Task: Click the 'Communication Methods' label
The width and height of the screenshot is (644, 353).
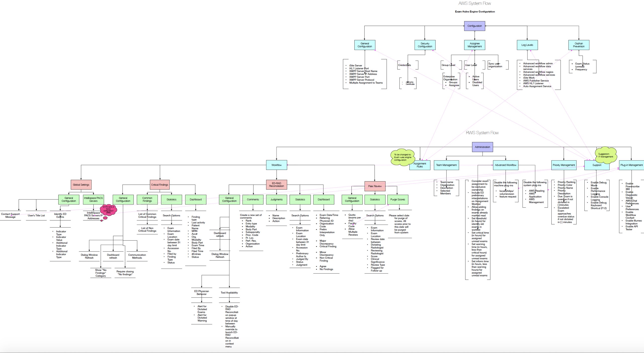Action: coord(137,256)
